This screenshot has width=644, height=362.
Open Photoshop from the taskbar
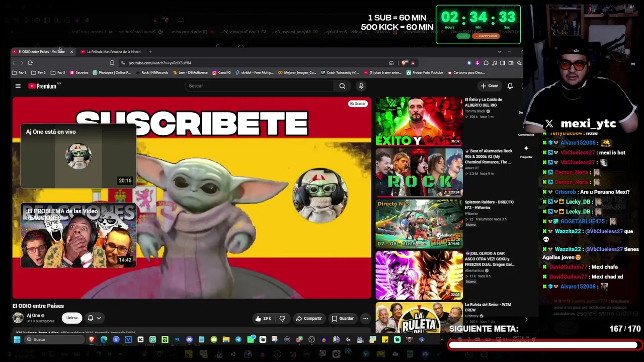(x=177, y=339)
